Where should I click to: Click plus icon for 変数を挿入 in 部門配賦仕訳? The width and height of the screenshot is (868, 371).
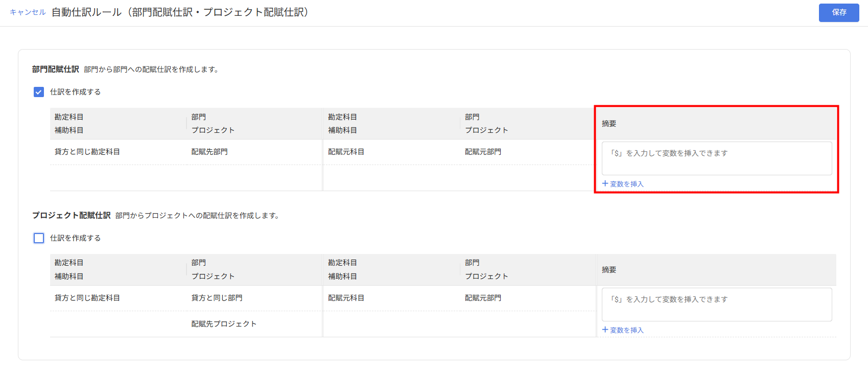[x=605, y=184]
